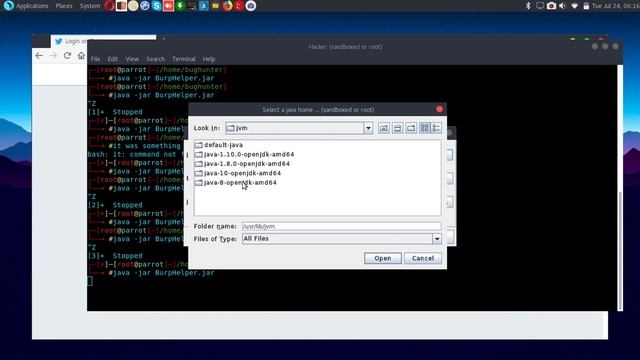
Task: Click the green lightning bolt launcher icon
Action: 180,6
